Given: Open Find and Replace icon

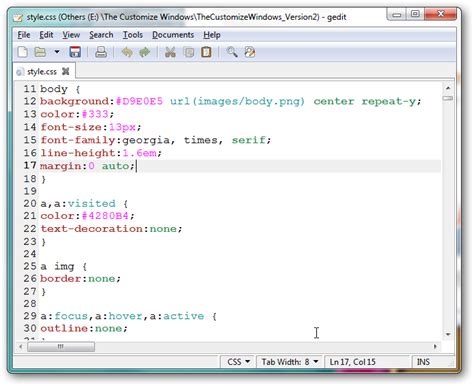Looking at the screenshot, I should pyautogui.click(x=250, y=52).
